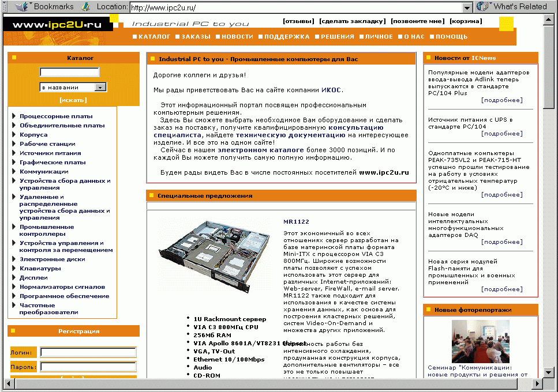
Task: Open the Программное обеспечение catalog category
Action: click(65, 296)
